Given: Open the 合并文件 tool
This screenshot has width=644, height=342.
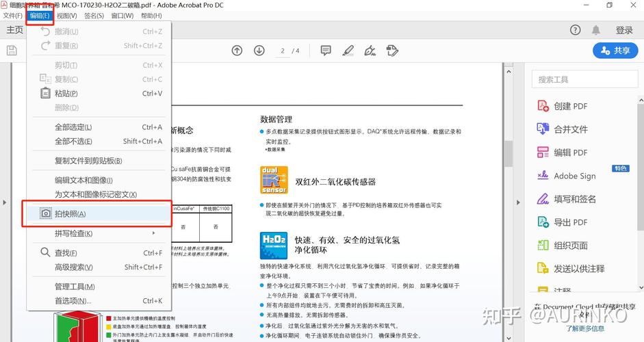Looking at the screenshot, I should pos(563,129).
